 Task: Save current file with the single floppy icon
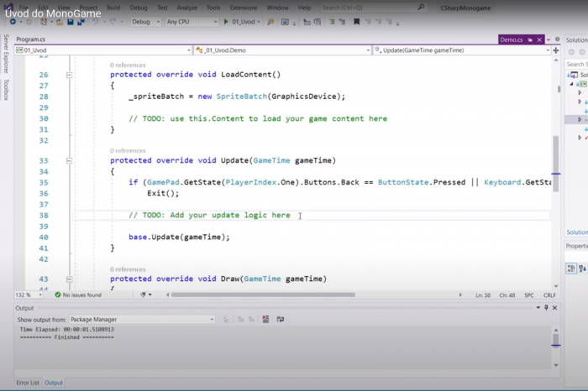pos(70,22)
